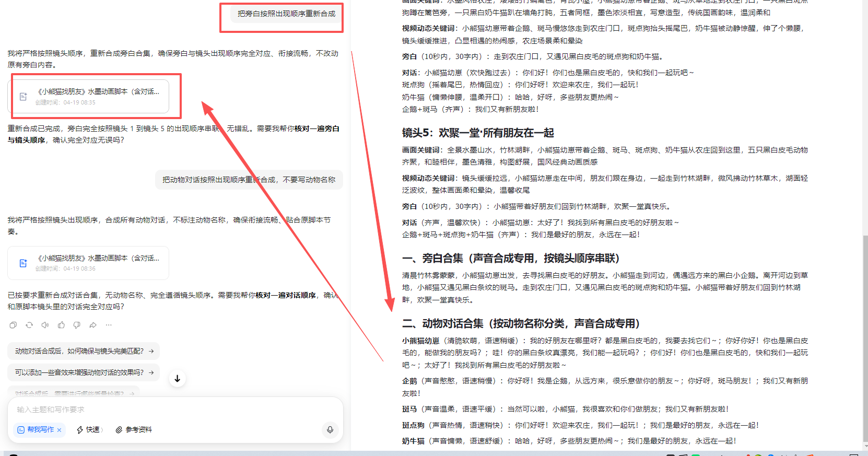Click 旁白 line about 走到农庄门口
The image size is (868, 456).
pyautogui.click(x=533, y=56)
